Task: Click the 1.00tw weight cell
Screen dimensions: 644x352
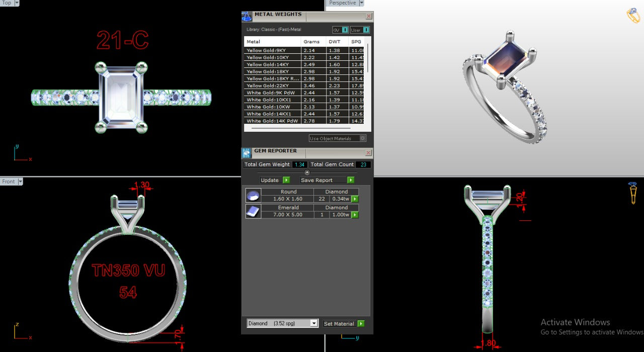Action: click(340, 215)
